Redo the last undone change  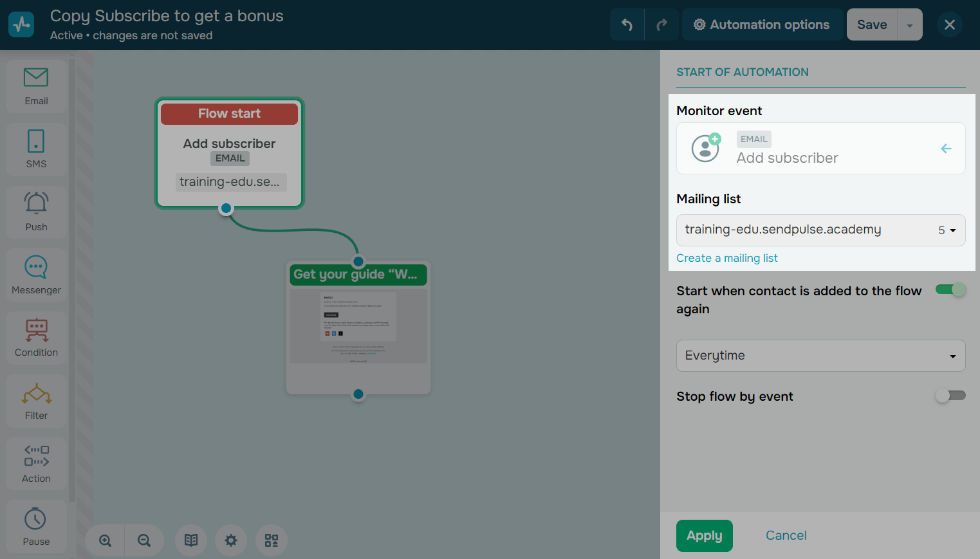coord(661,24)
